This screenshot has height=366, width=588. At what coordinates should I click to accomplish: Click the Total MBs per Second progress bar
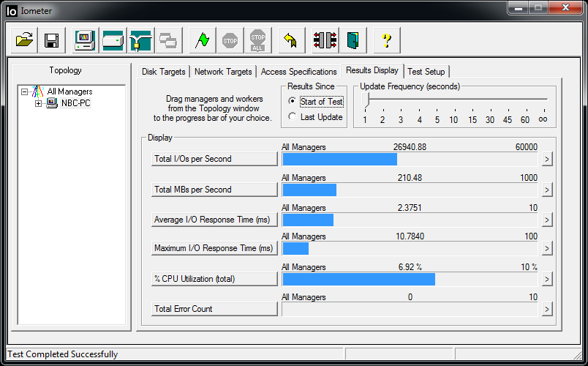(x=410, y=190)
